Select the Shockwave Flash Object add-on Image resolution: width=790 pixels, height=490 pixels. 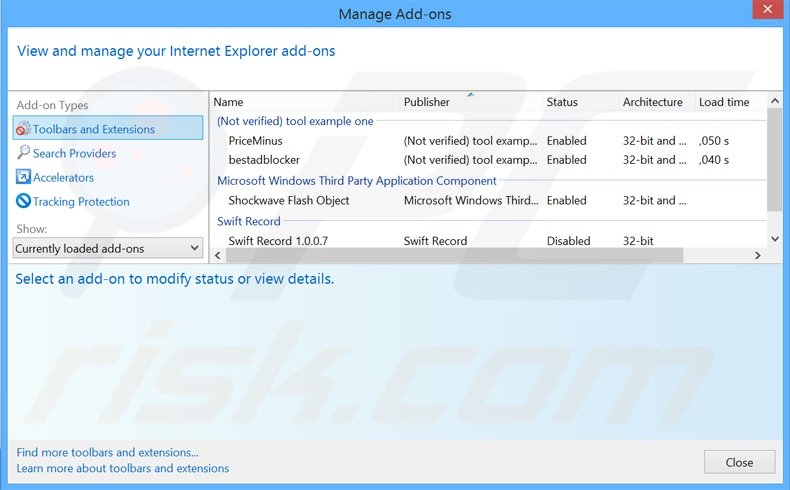pyautogui.click(x=289, y=200)
